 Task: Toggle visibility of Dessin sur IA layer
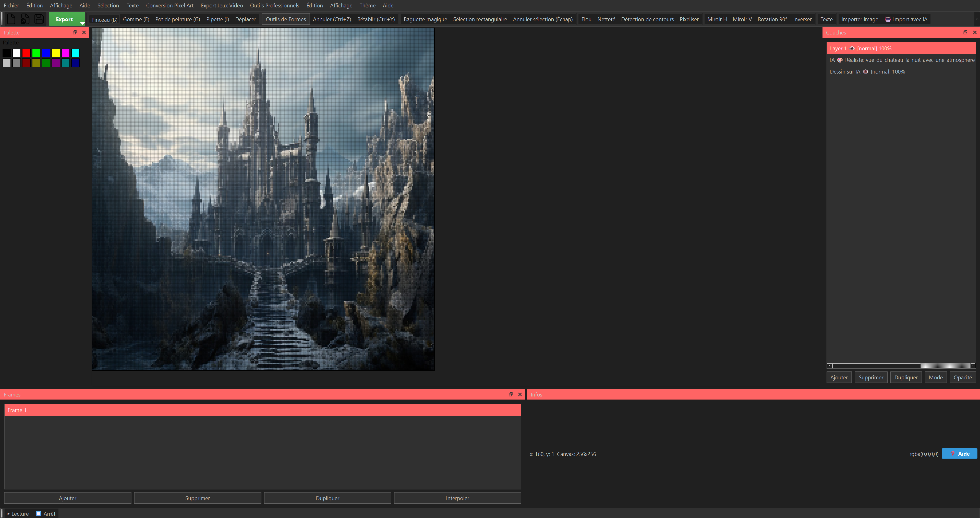[x=865, y=71]
